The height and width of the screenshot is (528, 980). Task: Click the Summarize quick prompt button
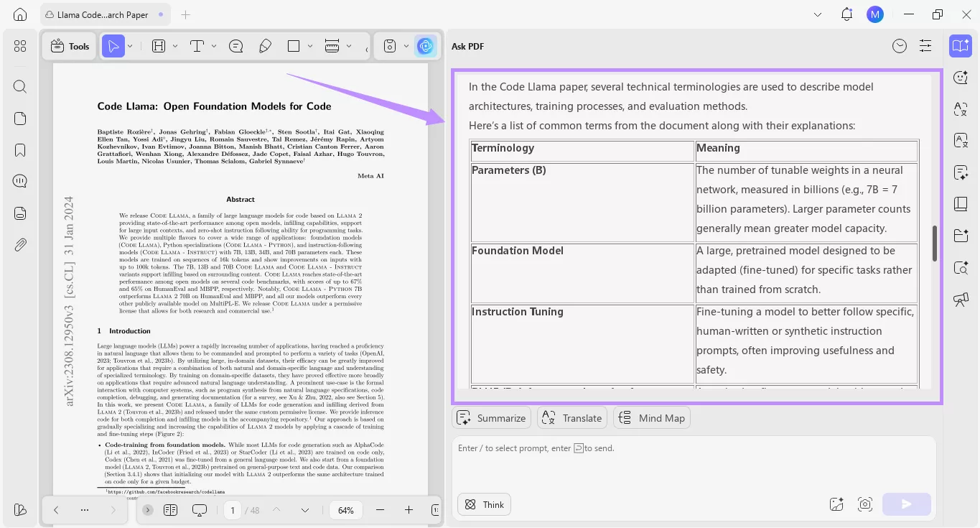[491, 418]
